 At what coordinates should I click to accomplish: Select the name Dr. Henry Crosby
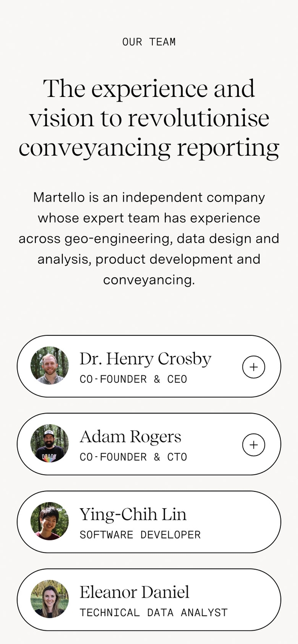pos(145,359)
